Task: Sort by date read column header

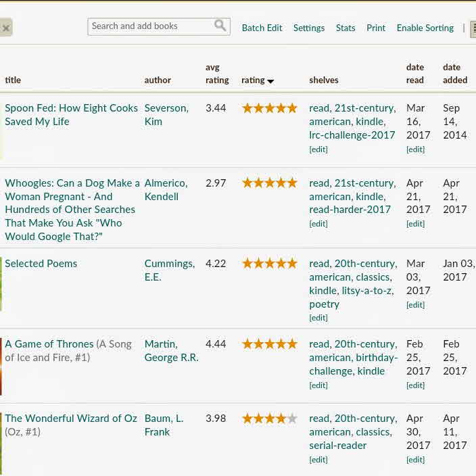Action: 415,74
